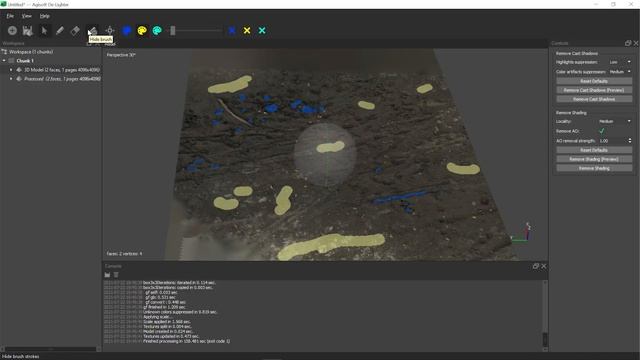Click the Remove Cast Shadows button
This screenshot has width=640, height=360.
tap(594, 99)
